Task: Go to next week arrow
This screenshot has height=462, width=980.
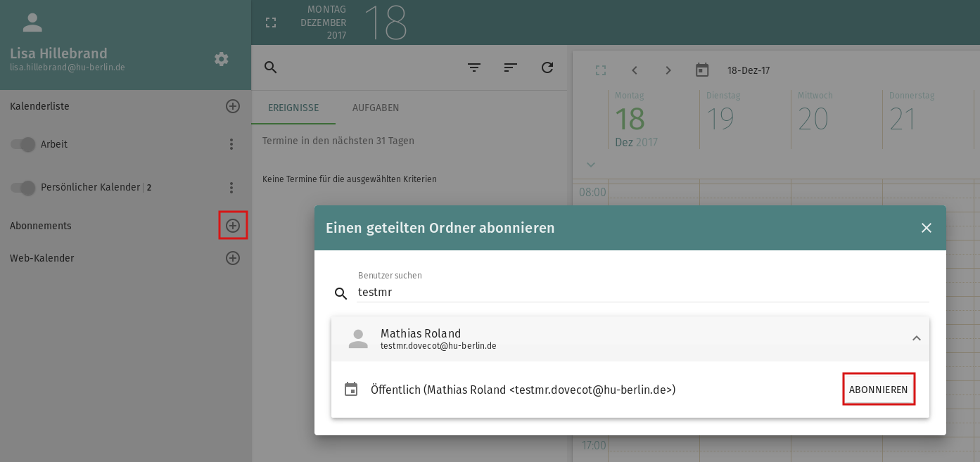Action: coord(668,70)
